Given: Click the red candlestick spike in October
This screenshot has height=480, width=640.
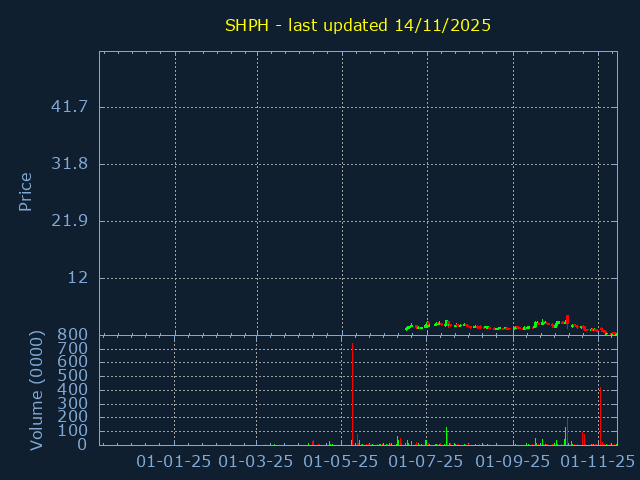Looking at the screenshot, I should pyautogui.click(x=567, y=320).
